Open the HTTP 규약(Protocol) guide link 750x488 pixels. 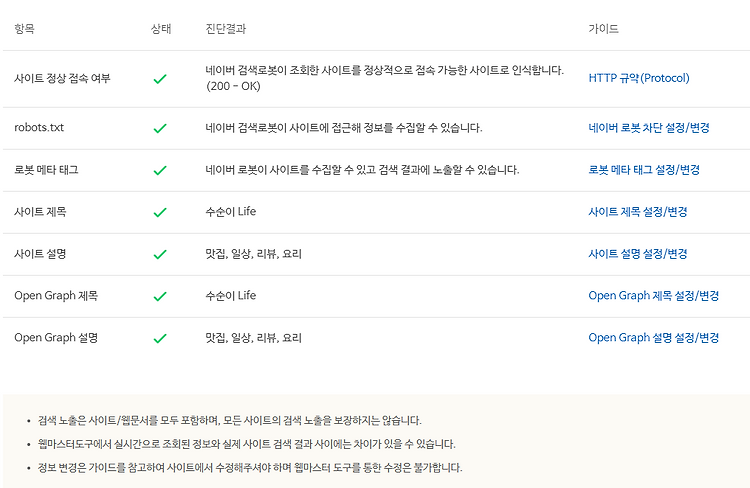639,78
